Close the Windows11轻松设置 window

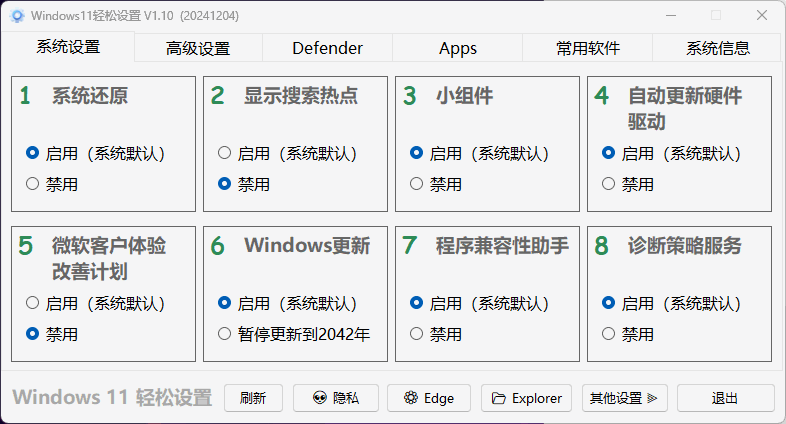pos(762,16)
